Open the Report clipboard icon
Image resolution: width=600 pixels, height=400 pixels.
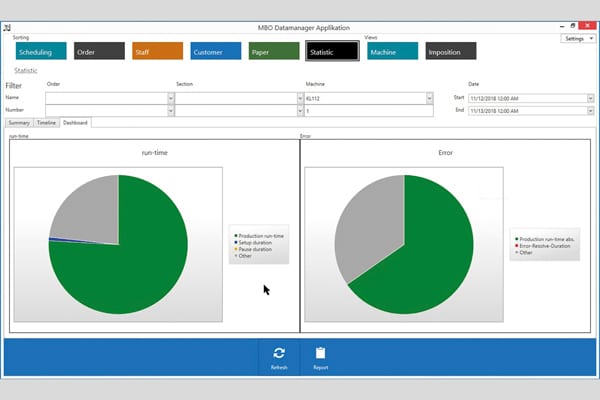(x=320, y=353)
